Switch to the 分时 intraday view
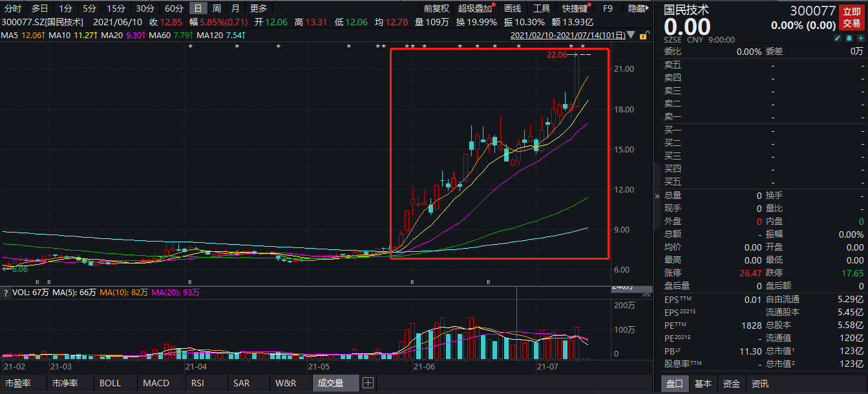 tap(13, 8)
